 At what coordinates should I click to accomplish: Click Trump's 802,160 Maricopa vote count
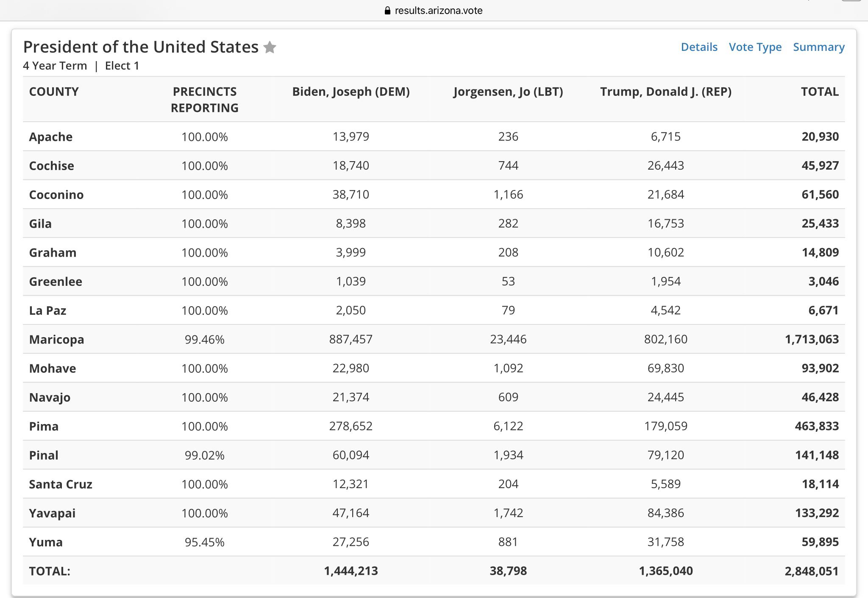665,339
